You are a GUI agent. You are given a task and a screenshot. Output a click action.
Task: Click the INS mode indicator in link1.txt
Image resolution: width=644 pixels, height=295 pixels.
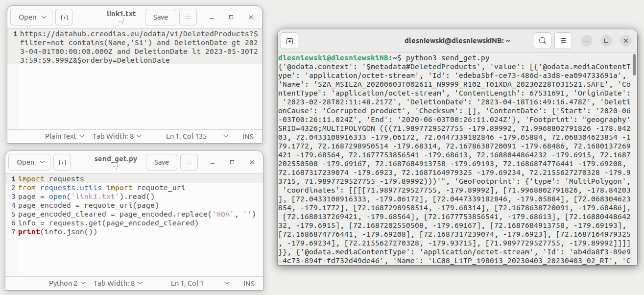248,136
